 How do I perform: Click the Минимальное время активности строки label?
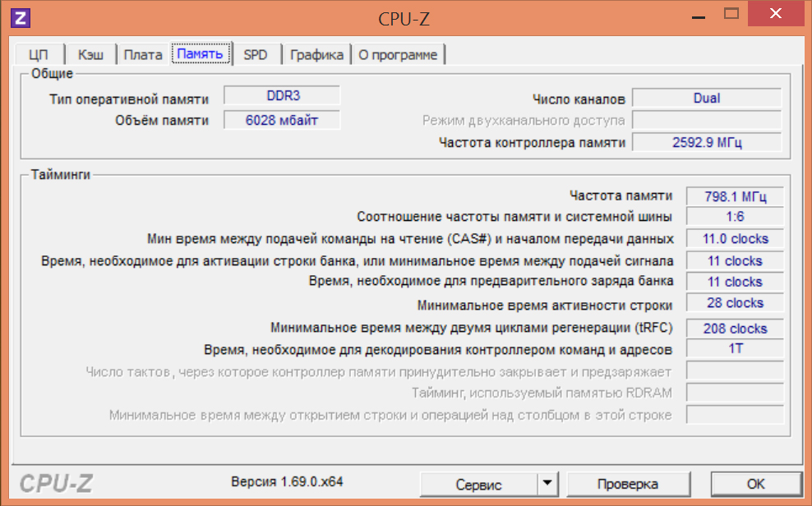[545, 306]
